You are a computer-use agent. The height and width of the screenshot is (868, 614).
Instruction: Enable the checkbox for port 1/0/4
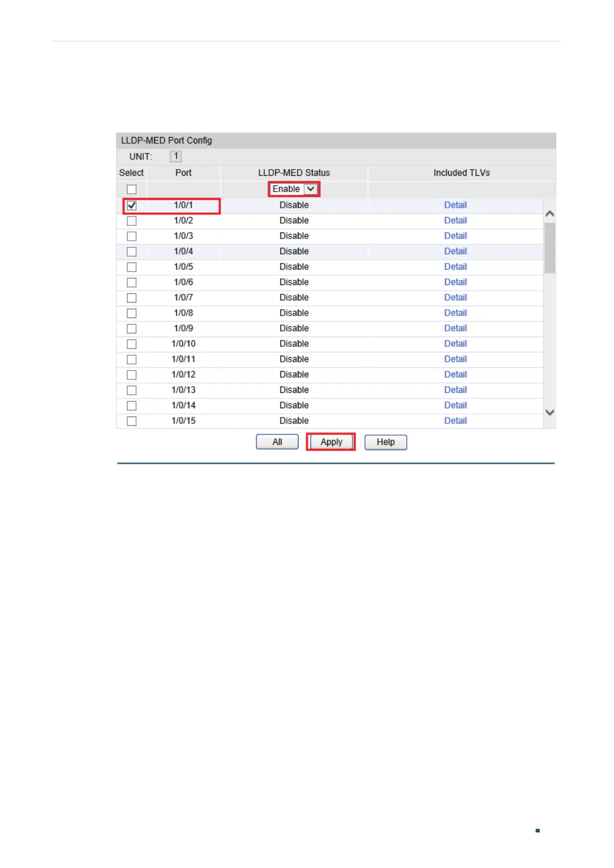click(131, 252)
